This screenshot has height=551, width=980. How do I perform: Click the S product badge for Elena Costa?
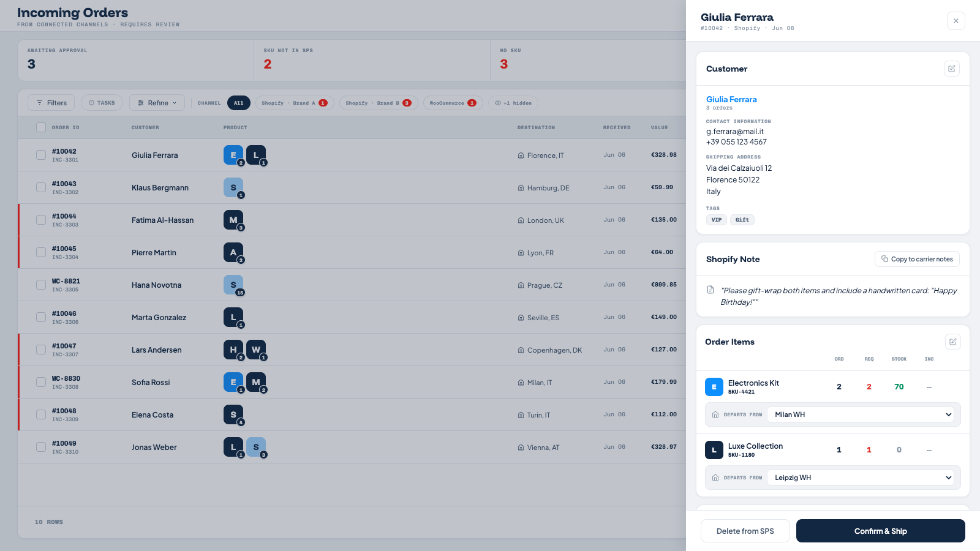pyautogui.click(x=233, y=414)
